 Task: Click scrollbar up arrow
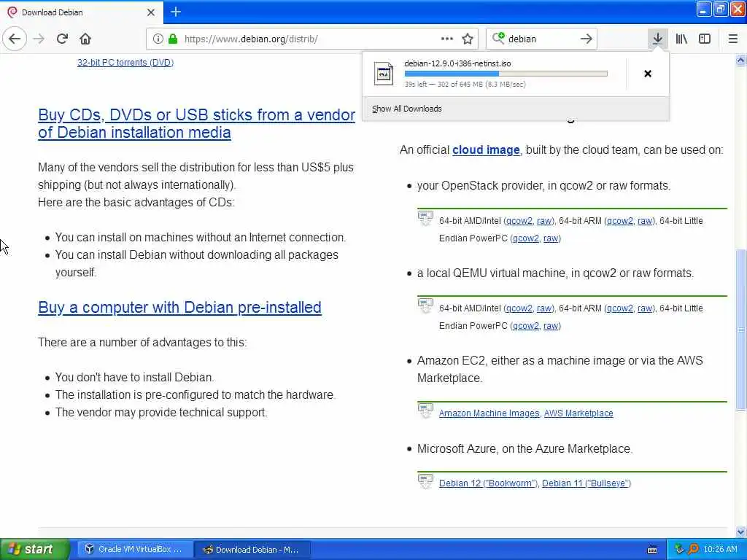tap(741, 61)
